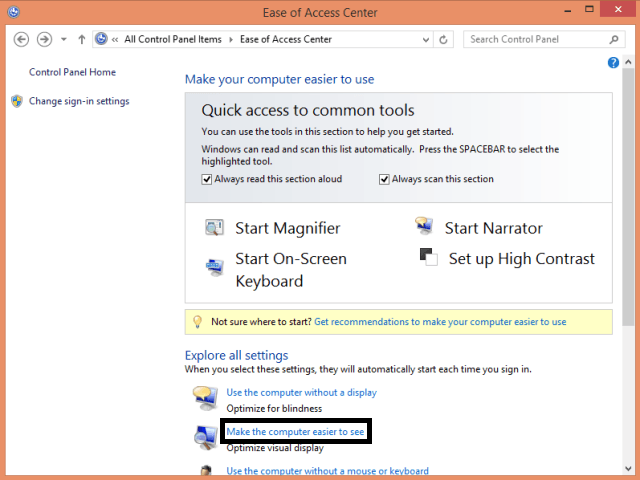Expand the double-chevron breadcrumb overflow
Image resolution: width=640 pixels, height=480 pixels.
[x=115, y=40]
